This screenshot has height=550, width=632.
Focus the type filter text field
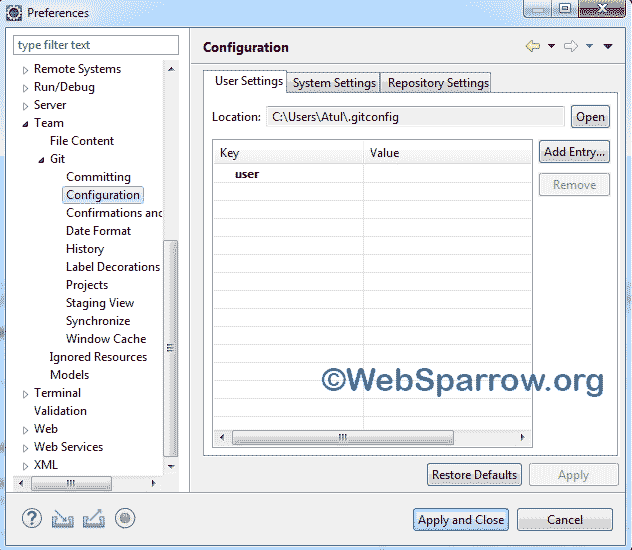(x=96, y=45)
